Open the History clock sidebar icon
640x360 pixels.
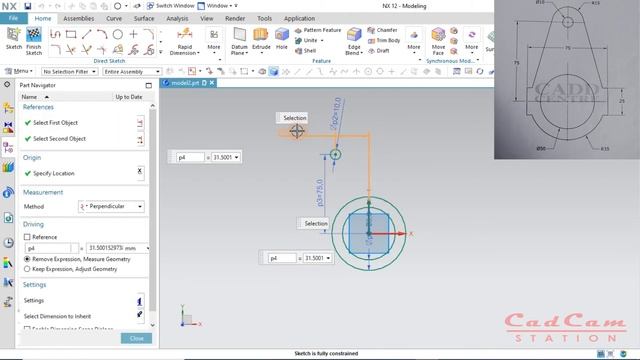pos(8,242)
